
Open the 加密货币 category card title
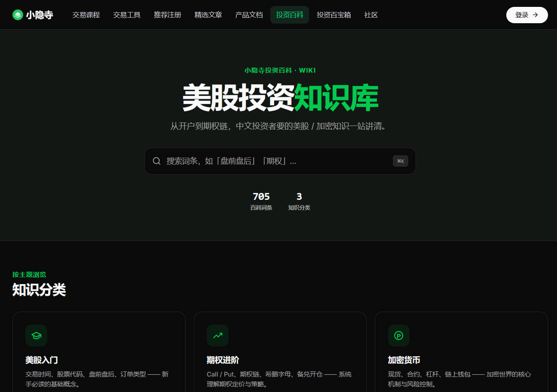pyautogui.click(x=404, y=360)
